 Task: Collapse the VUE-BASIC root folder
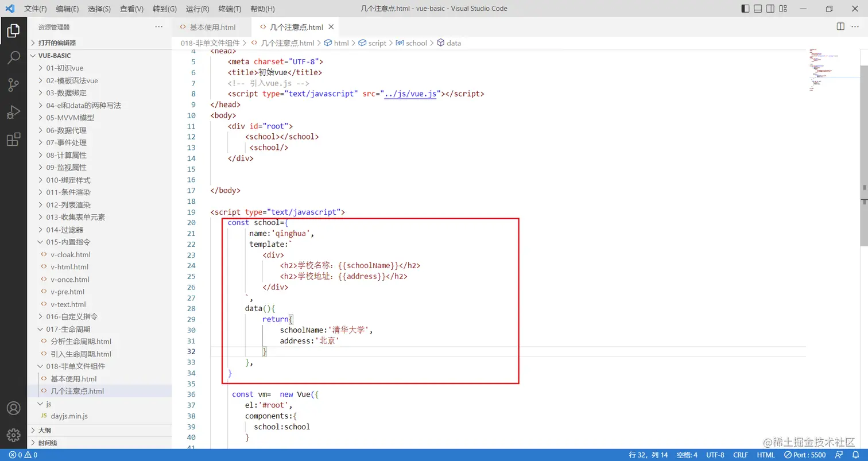coord(99,56)
